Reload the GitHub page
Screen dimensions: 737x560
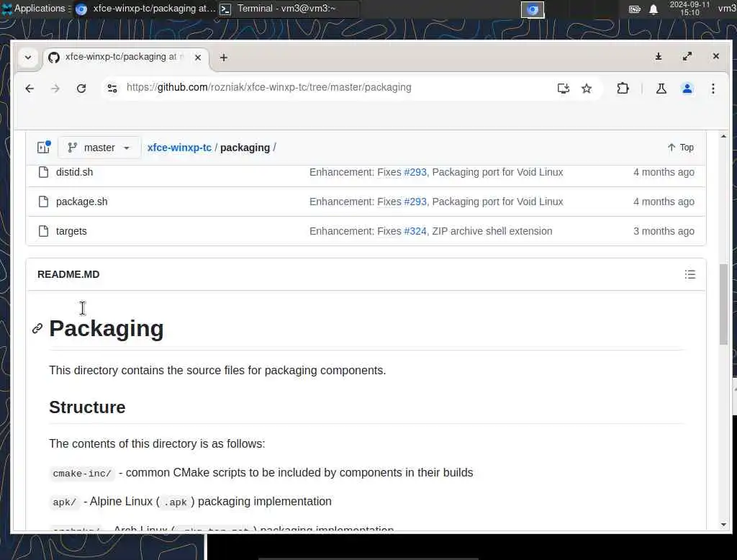(81, 89)
